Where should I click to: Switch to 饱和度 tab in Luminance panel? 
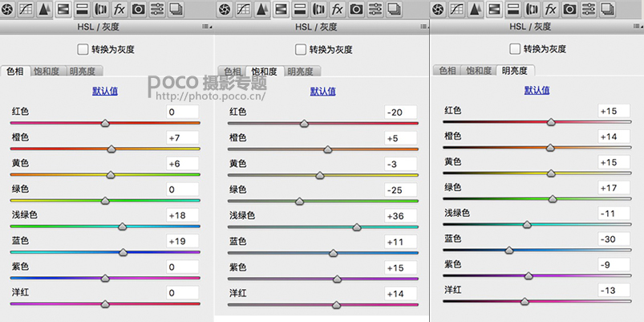click(479, 71)
